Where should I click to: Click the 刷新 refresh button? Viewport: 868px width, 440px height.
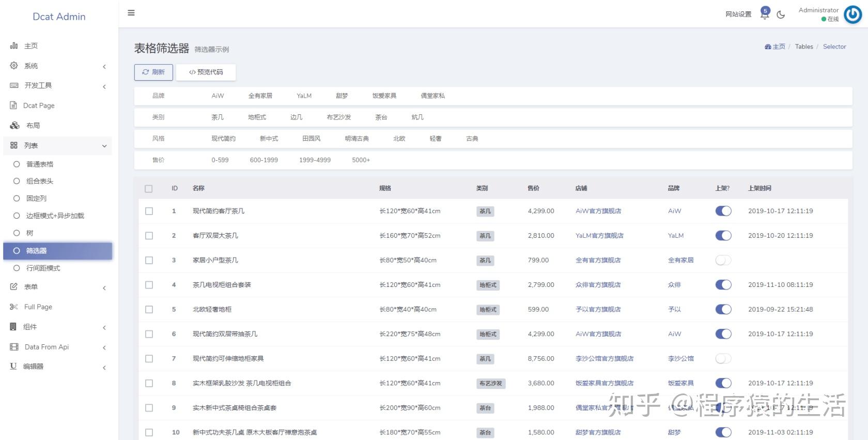(x=153, y=72)
